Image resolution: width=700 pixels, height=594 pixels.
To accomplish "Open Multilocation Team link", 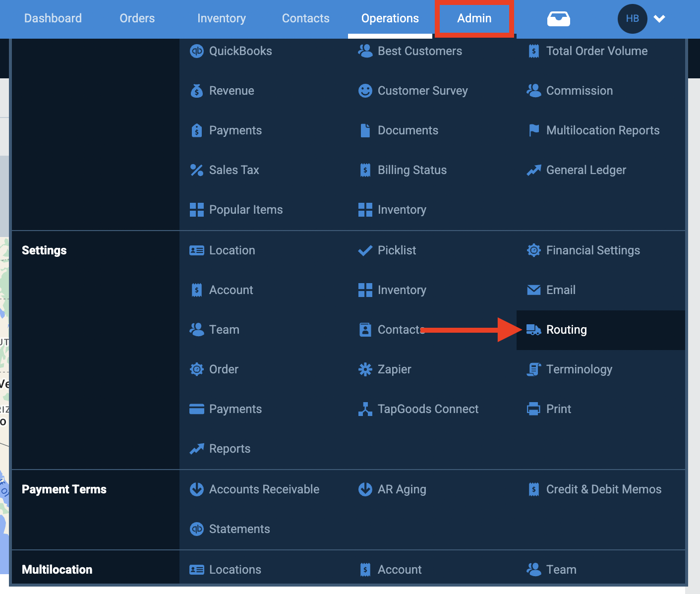I will pyautogui.click(x=561, y=570).
